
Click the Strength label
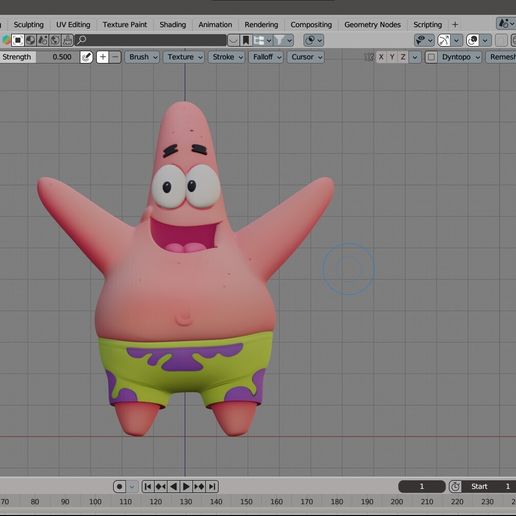(x=17, y=57)
